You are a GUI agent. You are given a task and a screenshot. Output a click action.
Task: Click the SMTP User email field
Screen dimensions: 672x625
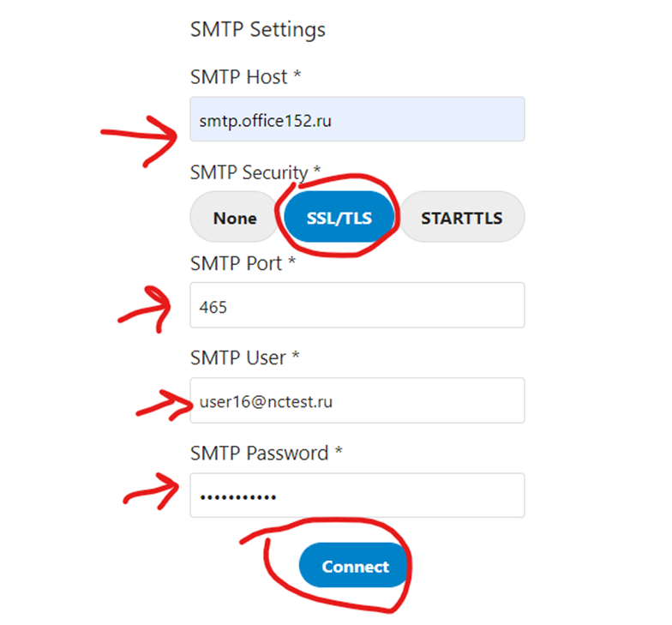coord(357,400)
